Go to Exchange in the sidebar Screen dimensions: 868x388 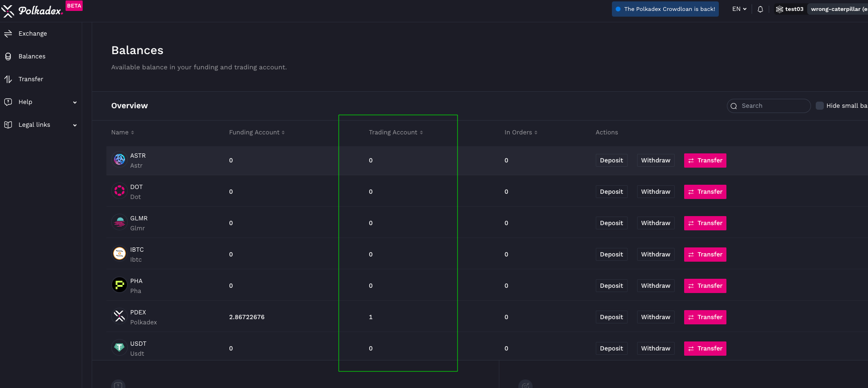point(32,34)
